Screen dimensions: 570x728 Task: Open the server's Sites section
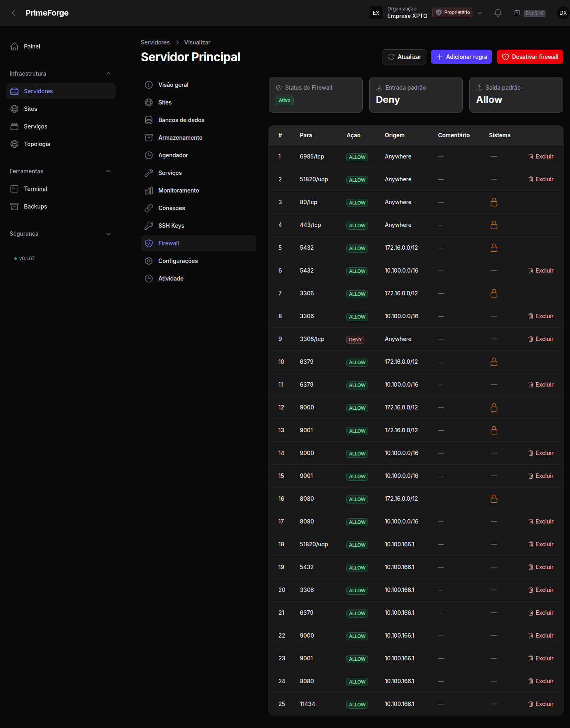(x=198, y=102)
